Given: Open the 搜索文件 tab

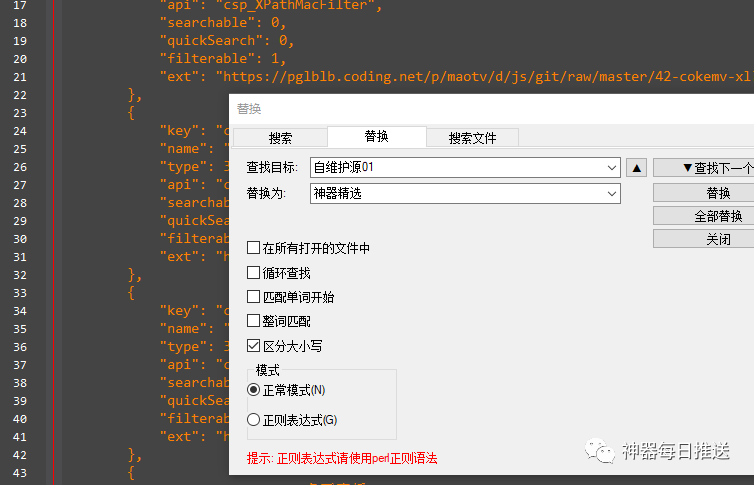Looking at the screenshot, I should coord(472,138).
